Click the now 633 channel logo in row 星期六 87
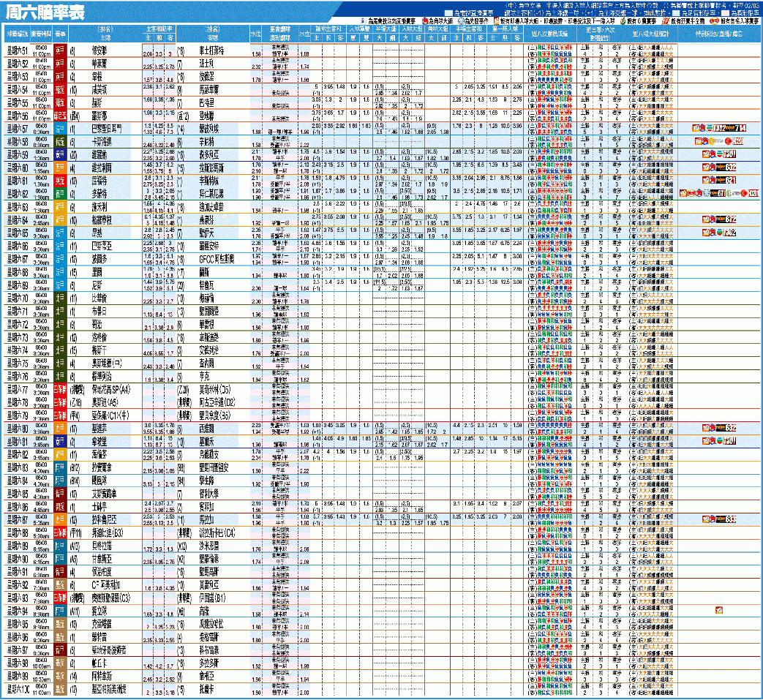This screenshot has height=700, width=763. tap(726, 519)
